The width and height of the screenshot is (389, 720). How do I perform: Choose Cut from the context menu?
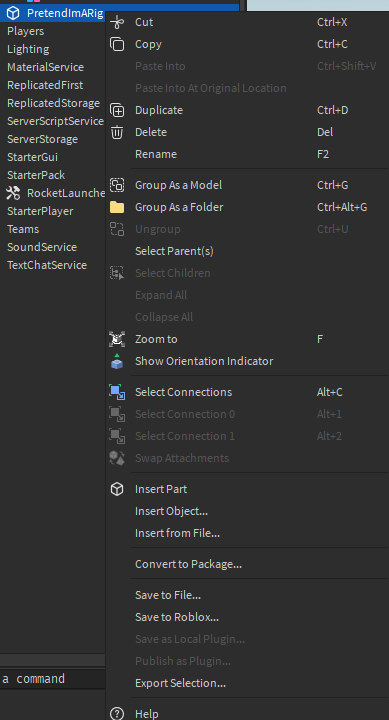pos(248,22)
